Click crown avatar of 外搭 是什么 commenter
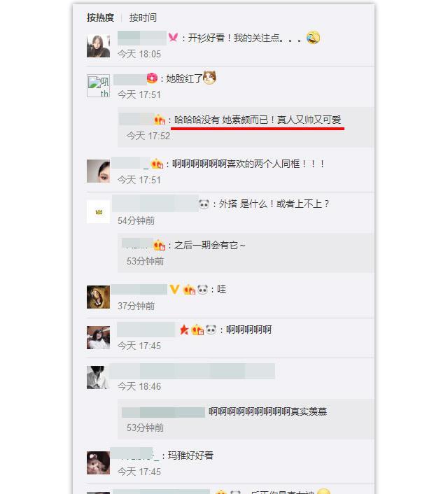The image size is (448, 494). [x=99, y=212]
